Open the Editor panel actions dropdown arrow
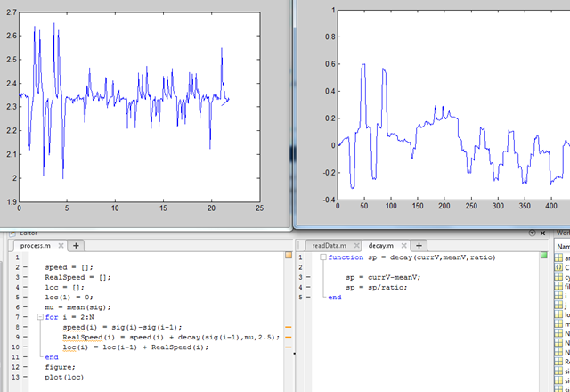Screen dimensions: 570x392 click(x=532, y=233)
